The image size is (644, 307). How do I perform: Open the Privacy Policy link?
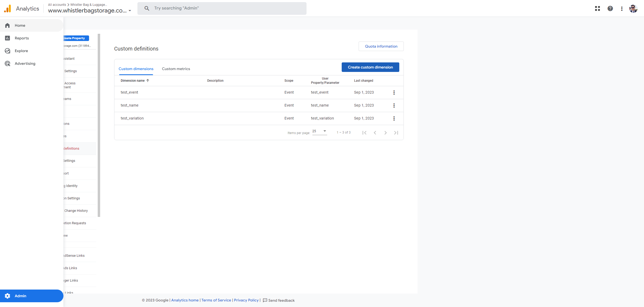click(246, 300)
